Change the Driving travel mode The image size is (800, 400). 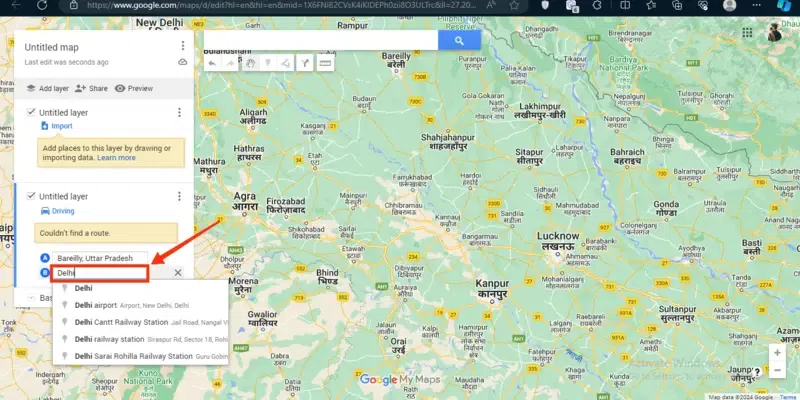[57, 211]
